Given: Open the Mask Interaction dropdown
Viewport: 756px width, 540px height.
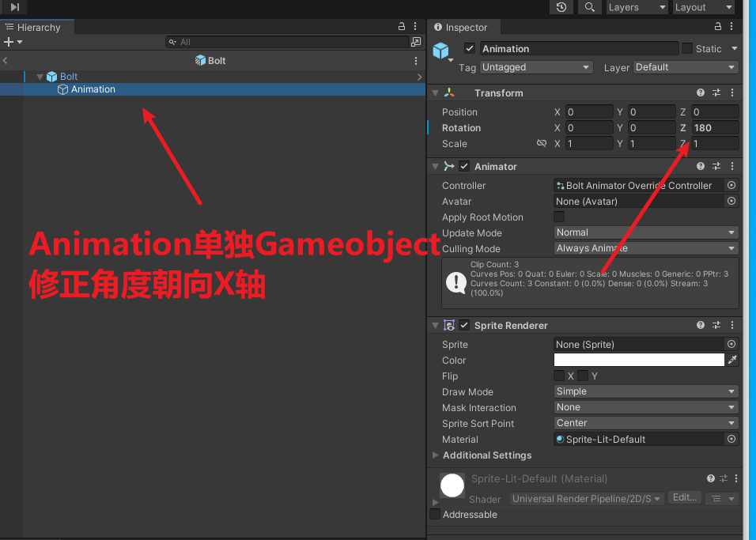Looking at the screenshot, I should point(646,407).
